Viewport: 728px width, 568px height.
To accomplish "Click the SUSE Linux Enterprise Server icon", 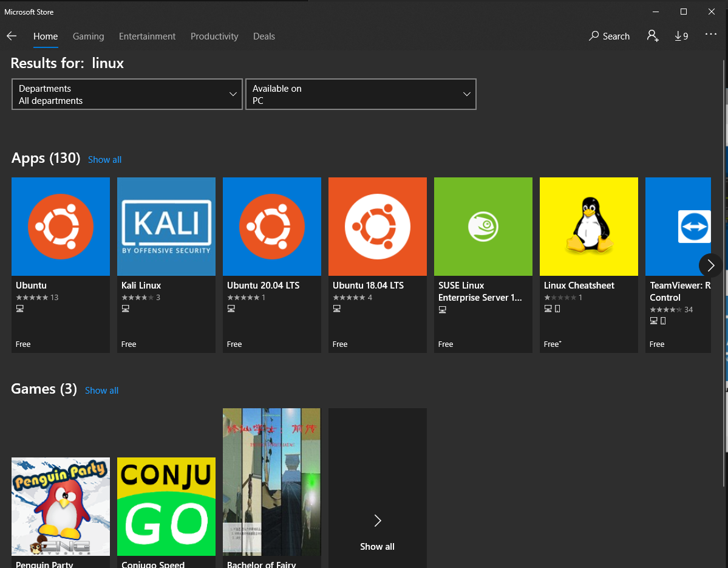I will click(483, 227).
